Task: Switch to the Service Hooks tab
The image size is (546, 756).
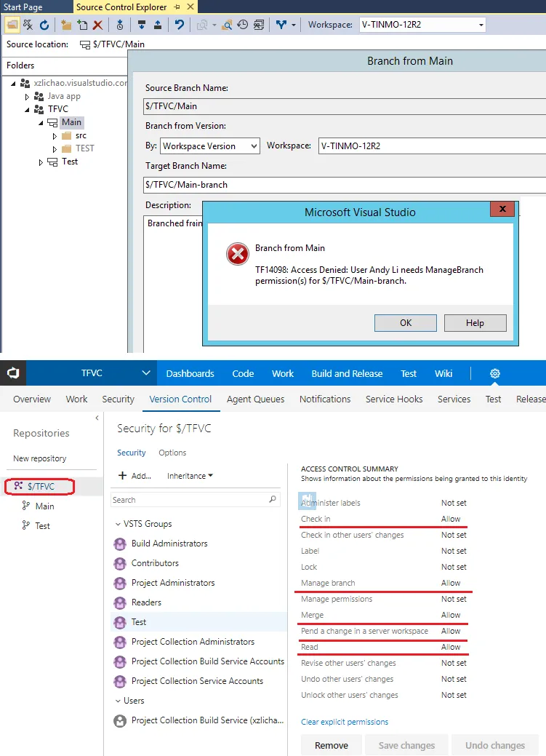Action: point(394,399)
